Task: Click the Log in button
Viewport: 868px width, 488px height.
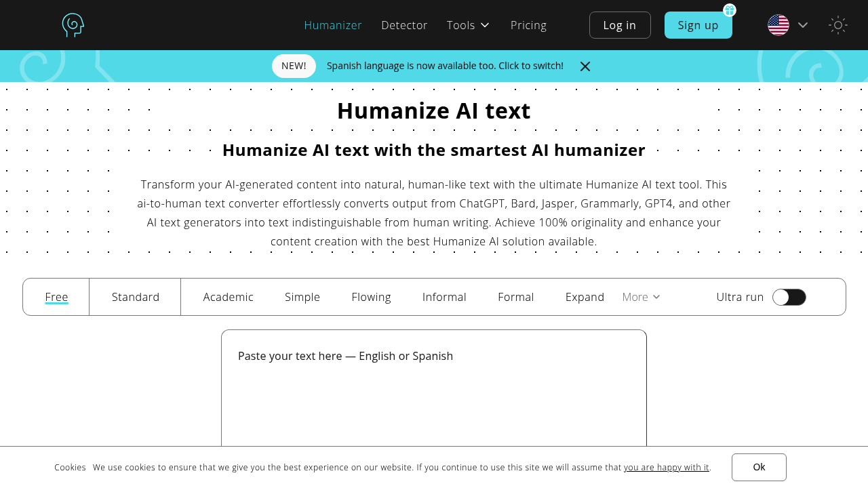Action: (x=619, y=25)
